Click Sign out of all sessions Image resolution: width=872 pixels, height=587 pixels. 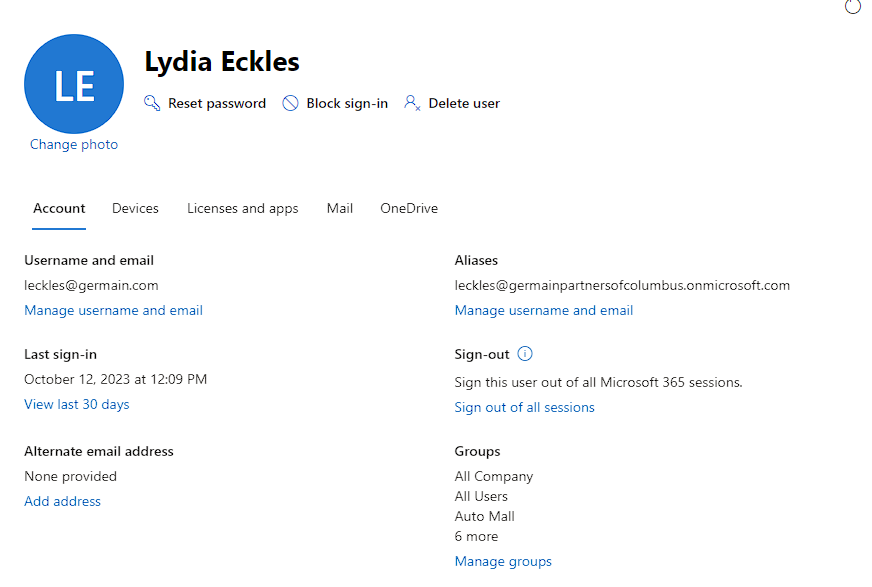(524, 407)
